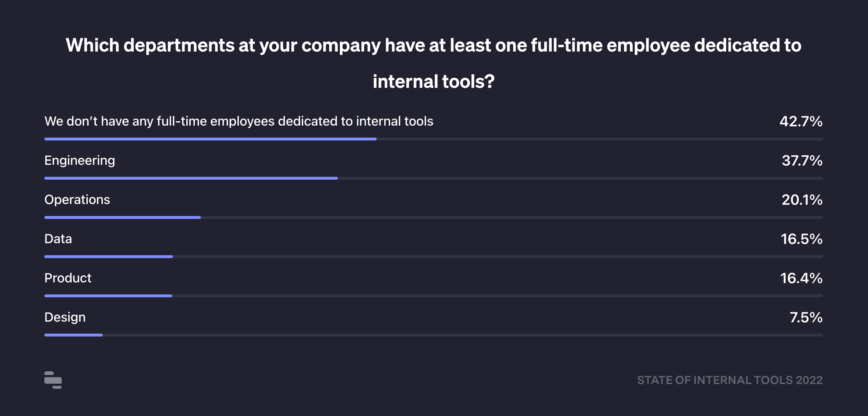This screenshot has height=416, width=868.
Task: Click the filled Data progress bar
Action: click(x=109, y=257)
